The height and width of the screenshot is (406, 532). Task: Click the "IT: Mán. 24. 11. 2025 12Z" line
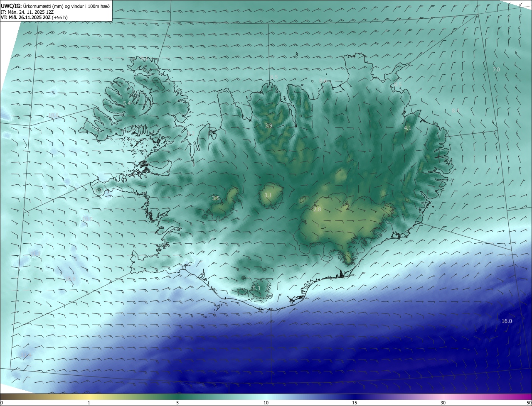(x=28, y=12)
